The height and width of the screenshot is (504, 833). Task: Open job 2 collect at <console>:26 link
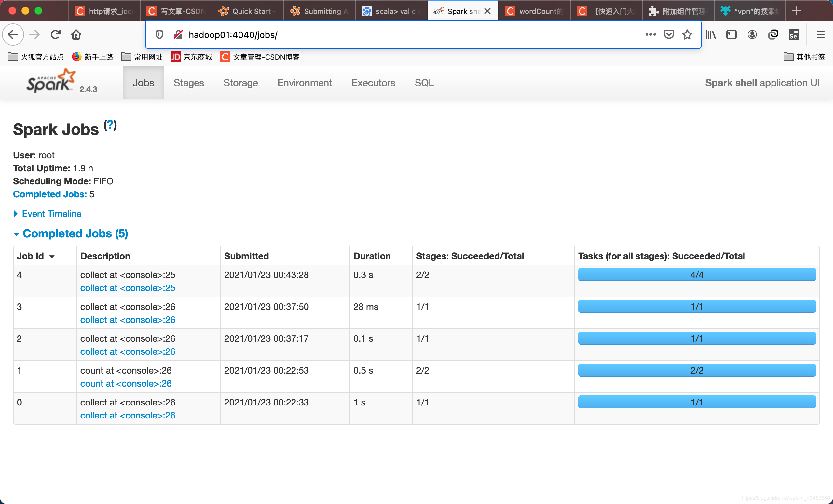click(x=128, y=351)
